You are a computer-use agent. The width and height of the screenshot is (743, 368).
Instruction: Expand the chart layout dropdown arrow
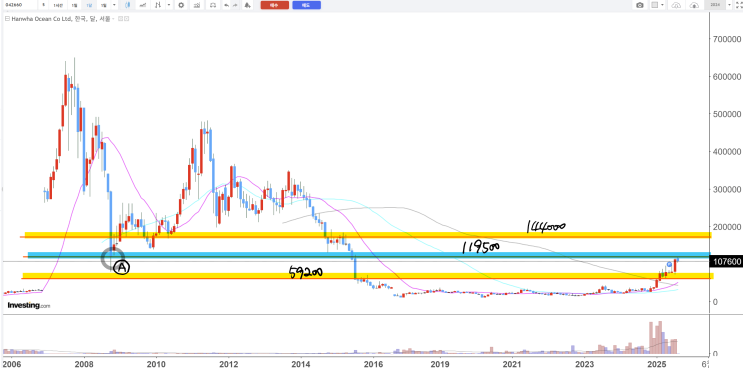pyautogui.click(x=662, y=5)
